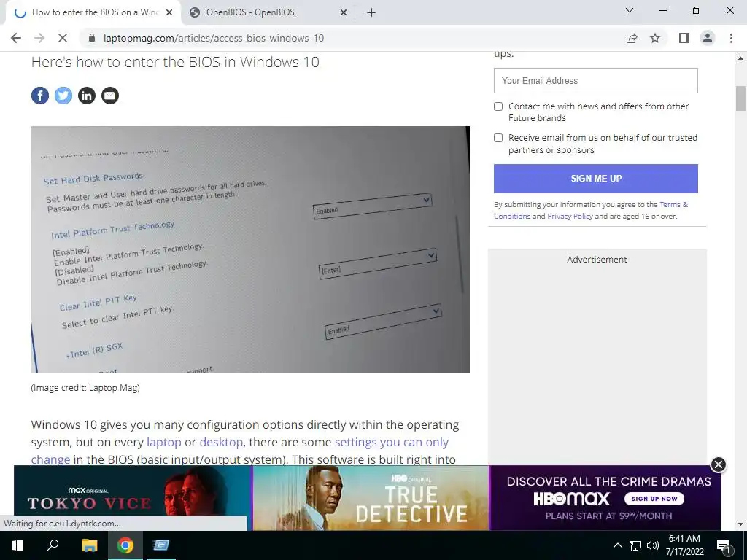Click the article headline about entering BIOS
The width and height of the screenshot is (747, 560).
tap(175, 62)
